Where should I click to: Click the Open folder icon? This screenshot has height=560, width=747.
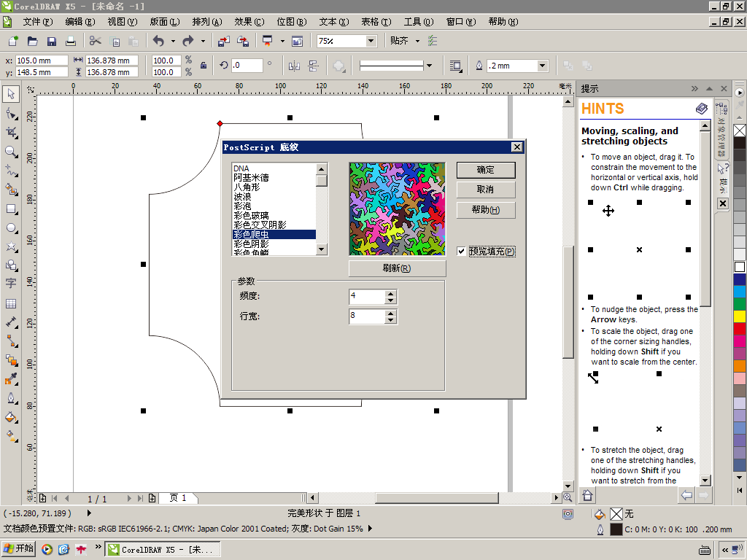tap(32, 41)
